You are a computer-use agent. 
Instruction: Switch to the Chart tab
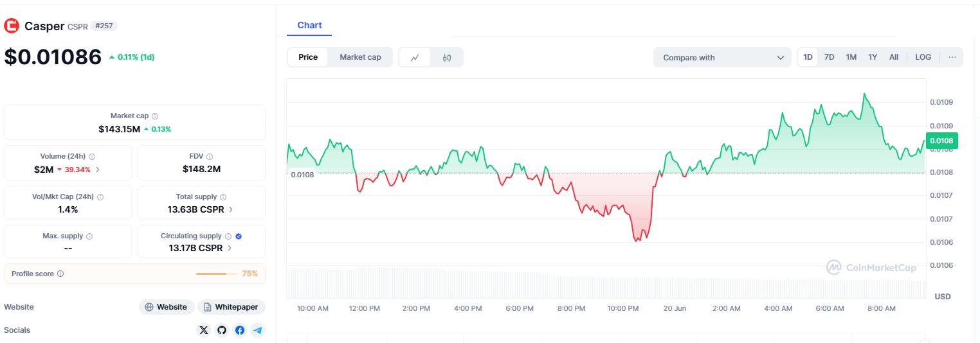coord(309,25)
